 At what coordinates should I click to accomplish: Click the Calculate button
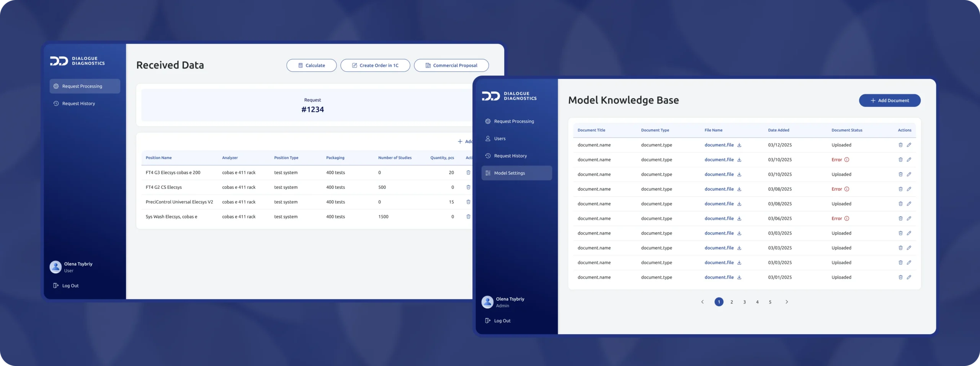point(311,65)
